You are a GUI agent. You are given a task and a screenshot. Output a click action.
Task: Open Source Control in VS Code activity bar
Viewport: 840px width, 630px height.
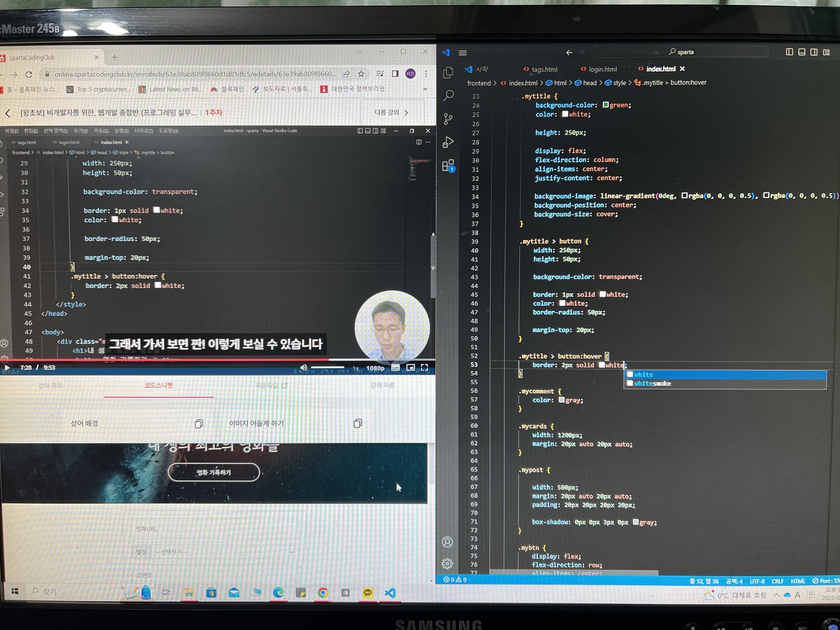[448, 119]
